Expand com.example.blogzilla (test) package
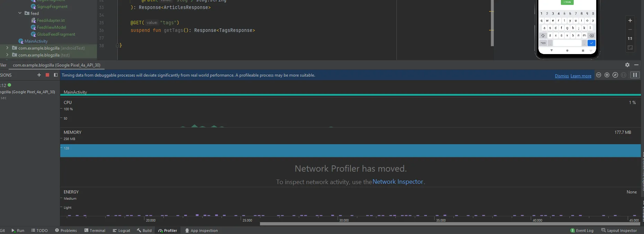The height and width of the screenshot is (234, 644). [x=7, y=55]
